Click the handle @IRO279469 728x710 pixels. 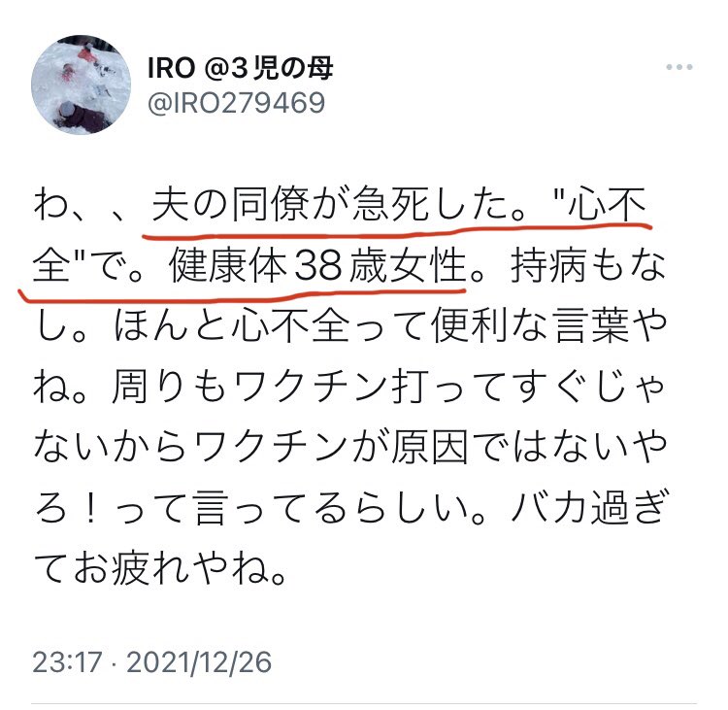pyautogui.click(x=236, y=103)
